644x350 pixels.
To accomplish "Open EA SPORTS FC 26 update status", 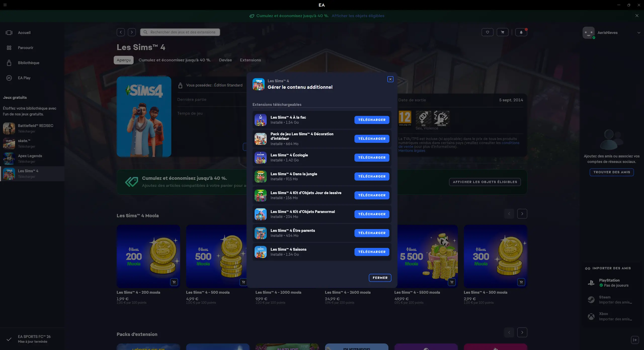I will tap(32, 339).
